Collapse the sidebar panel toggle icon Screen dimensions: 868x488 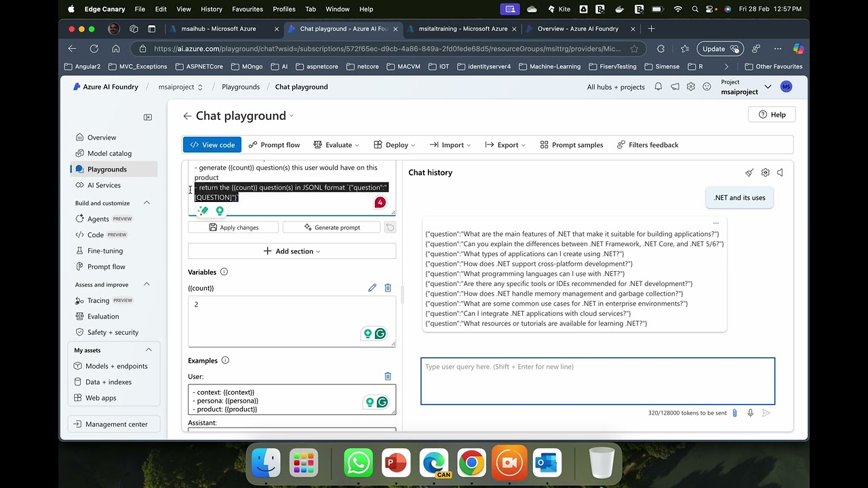click(148, 117)
